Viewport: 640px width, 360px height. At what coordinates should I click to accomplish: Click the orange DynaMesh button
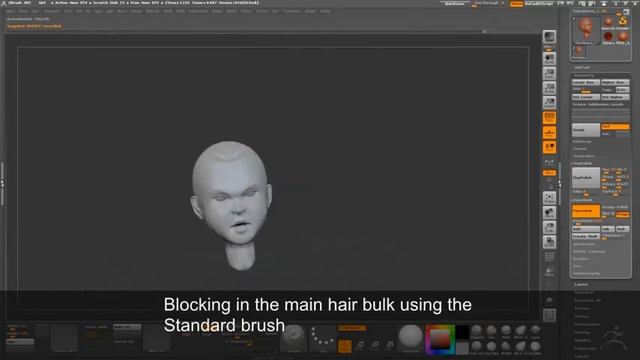coord(586,211)
